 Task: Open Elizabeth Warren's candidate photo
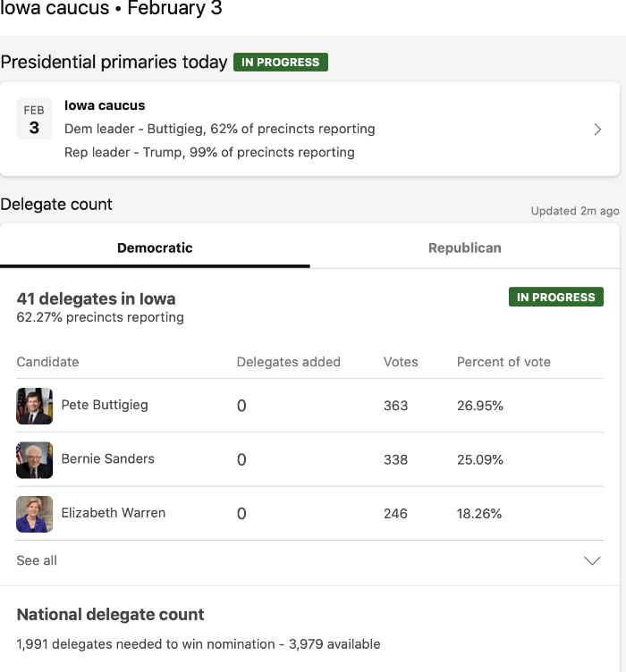pyautogui.click(x=34, y=514)
